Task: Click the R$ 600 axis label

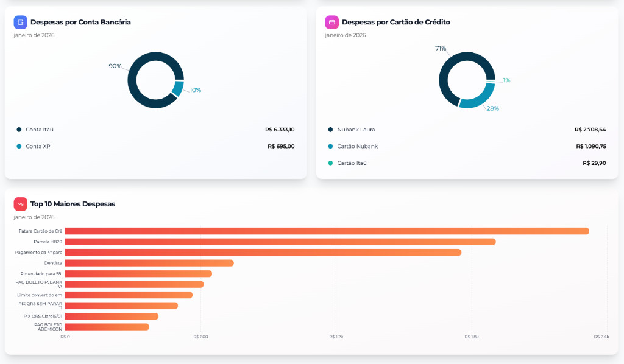Action: tap(200, 337)
